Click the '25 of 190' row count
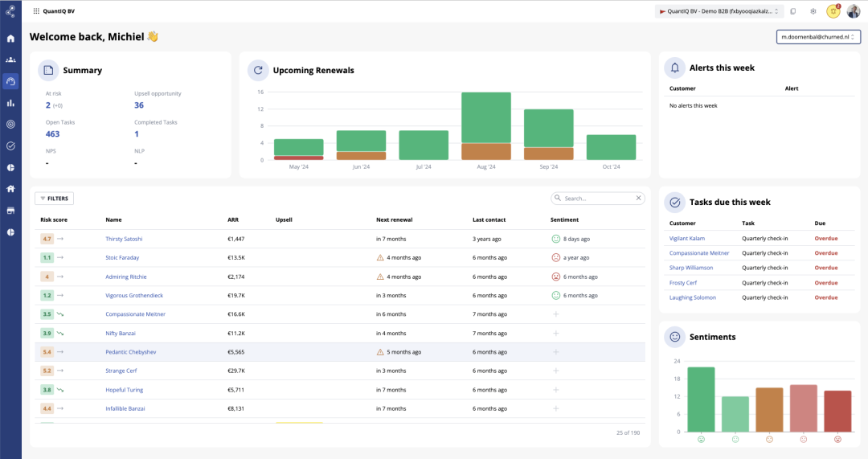The width and height of the screenshot is (868, 459). point(628,433)
